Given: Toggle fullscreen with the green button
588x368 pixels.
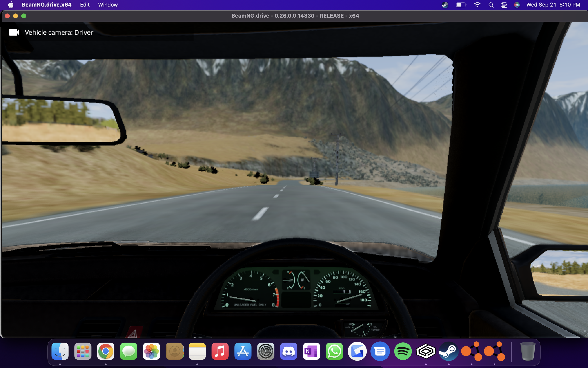Looking at the screenshot, I should click(23, 16).
